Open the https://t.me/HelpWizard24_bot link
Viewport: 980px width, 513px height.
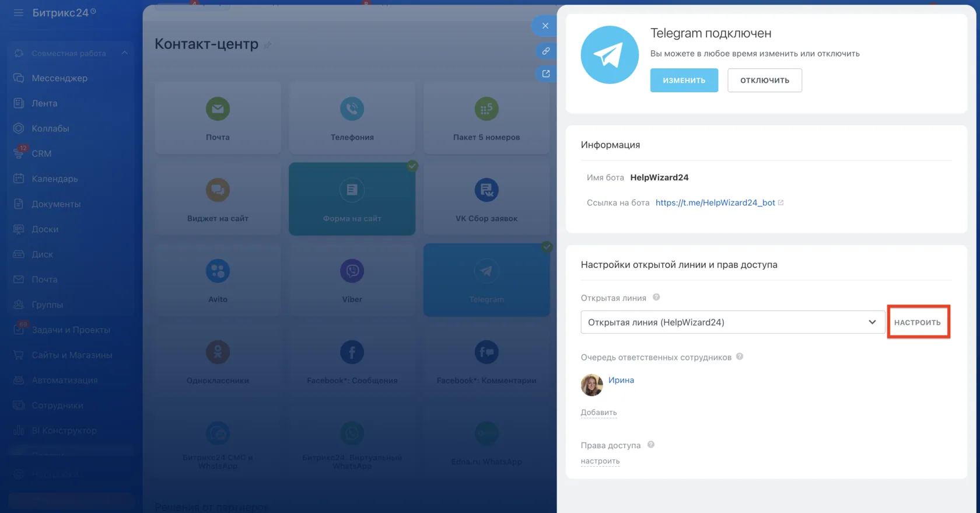point(715,203)
